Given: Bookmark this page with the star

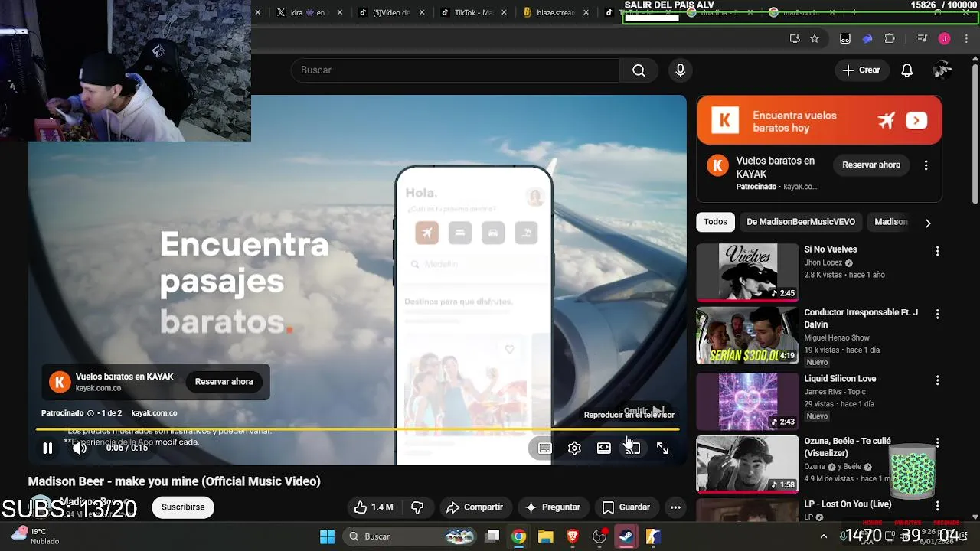Looking at the screenshot, I should coord(815,39).
